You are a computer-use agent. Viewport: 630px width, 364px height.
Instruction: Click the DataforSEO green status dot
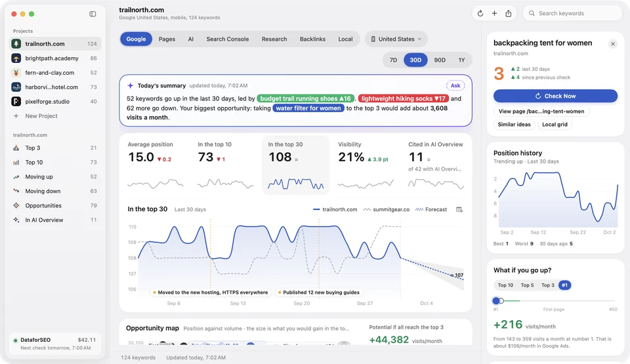coord(15,340)
